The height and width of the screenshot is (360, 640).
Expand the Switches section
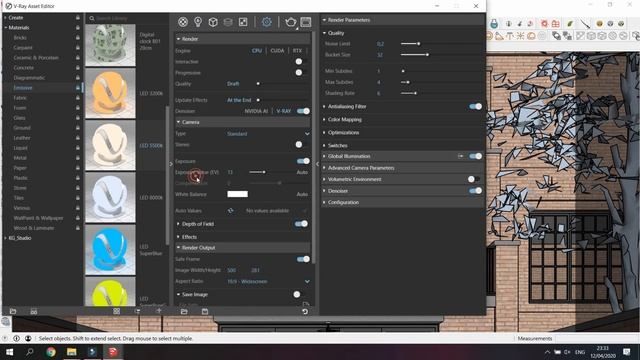324,146
